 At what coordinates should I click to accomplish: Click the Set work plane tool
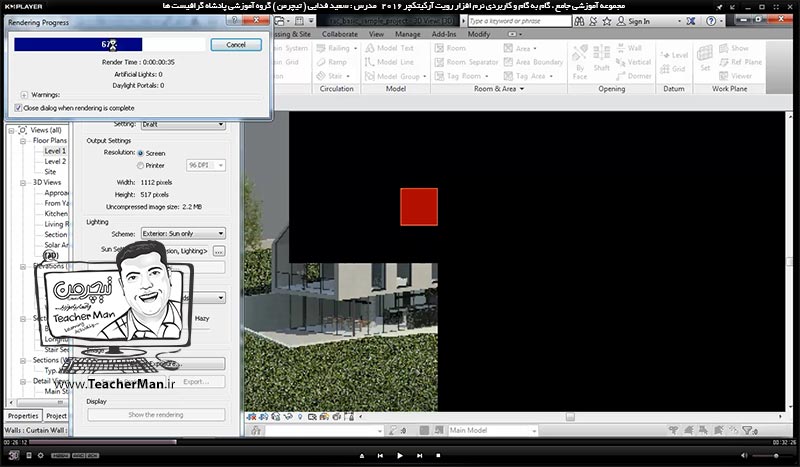(705, 58)
